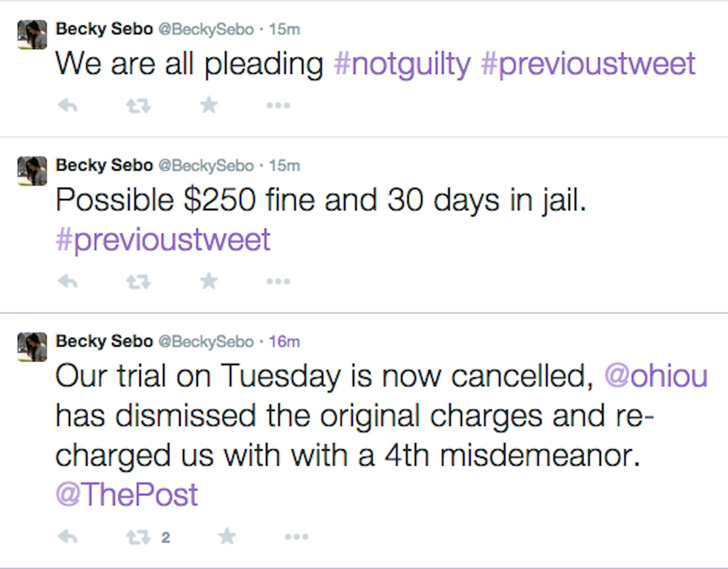
Task: Open #previoustweet hashtag in the $250 fine tweet
Action: coord(163,240)
